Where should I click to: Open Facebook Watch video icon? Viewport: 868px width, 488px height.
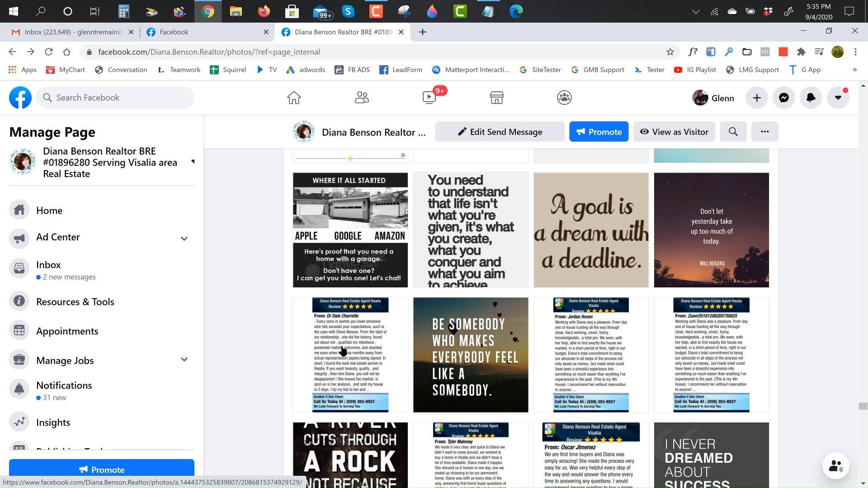tap(429, 98)
